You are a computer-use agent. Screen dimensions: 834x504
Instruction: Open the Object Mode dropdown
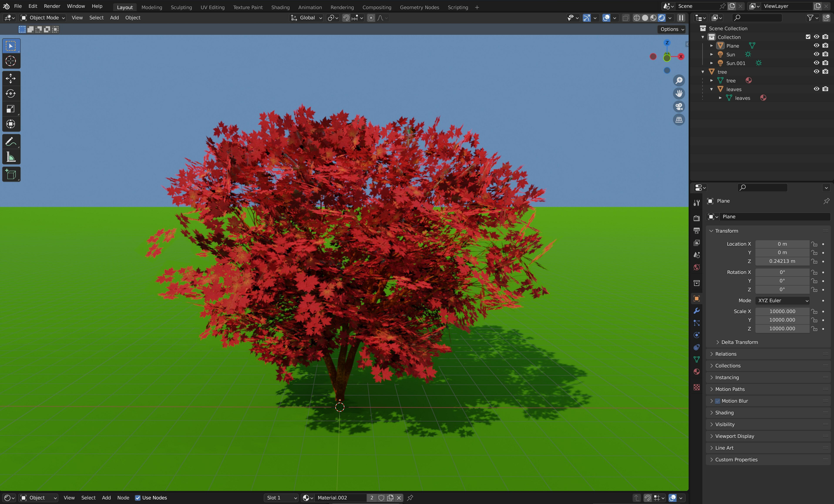click(x=43, y=18)
